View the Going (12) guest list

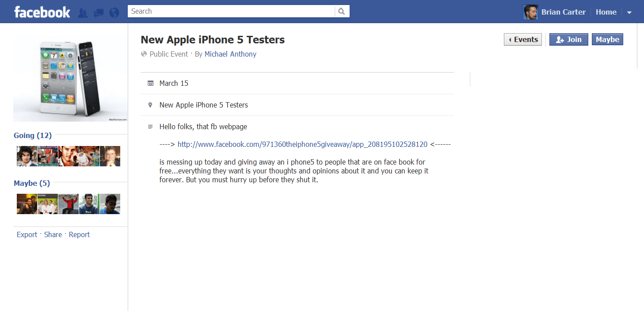(33, 135)
